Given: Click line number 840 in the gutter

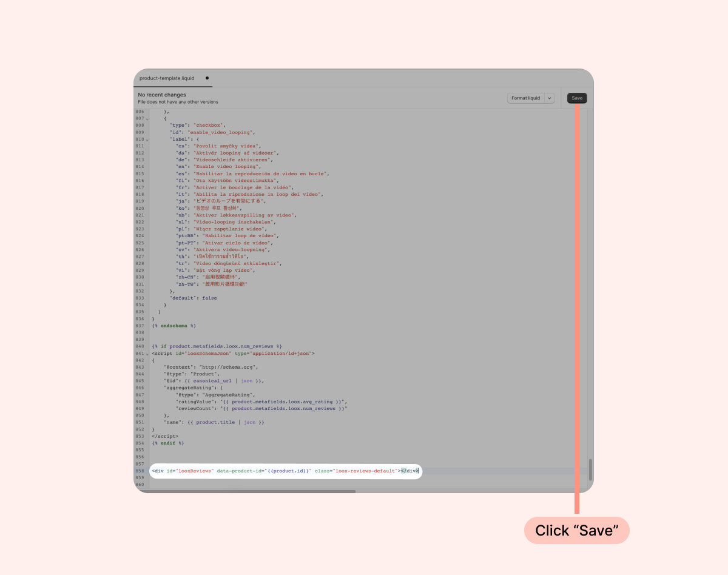Looking at the screenshot, I should coord(140,346).
